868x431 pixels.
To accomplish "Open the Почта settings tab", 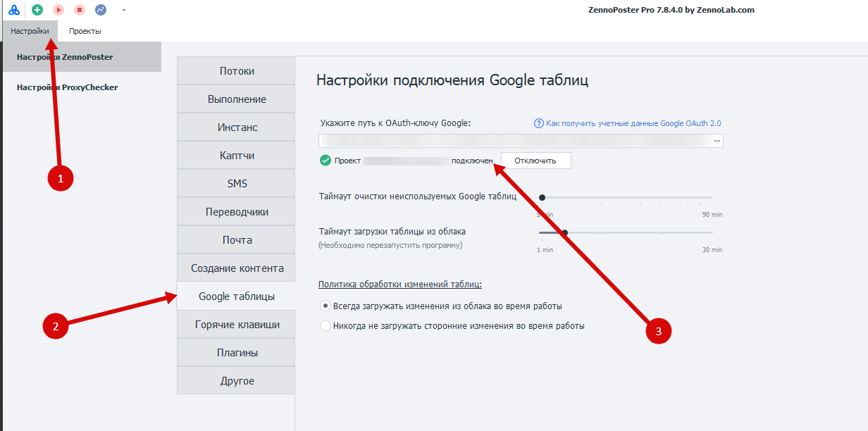I will tap(236, 240).
